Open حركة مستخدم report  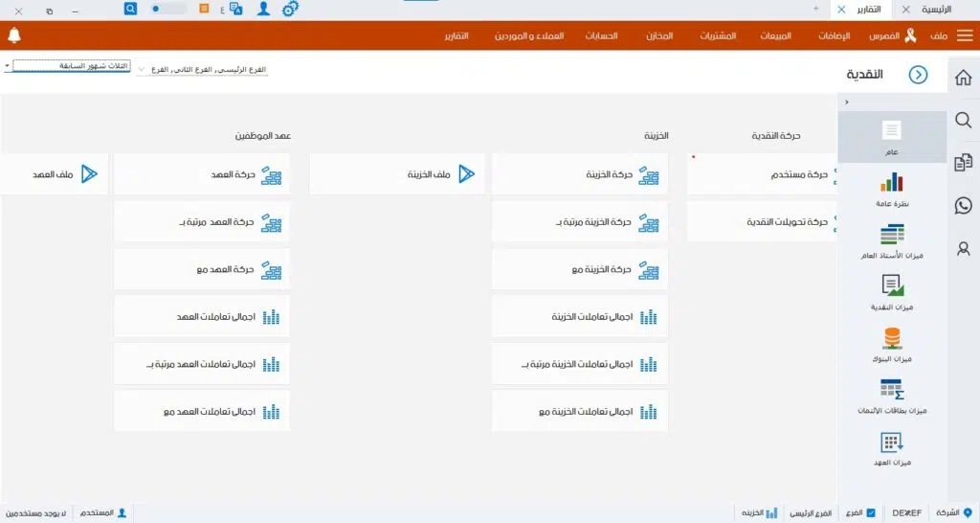762,174
